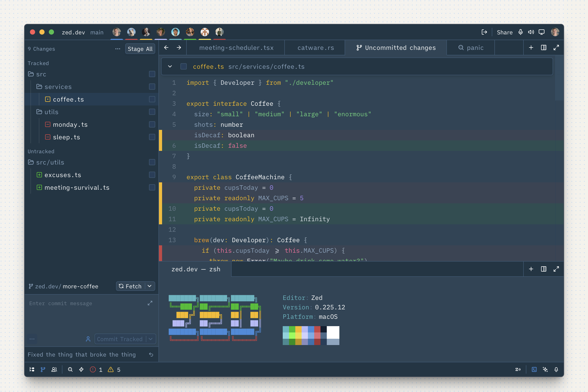Image resolution: width=588 pixels, height=392 pixels.
Task: Click the leave call icon beside Share
Action: point(484,32)
